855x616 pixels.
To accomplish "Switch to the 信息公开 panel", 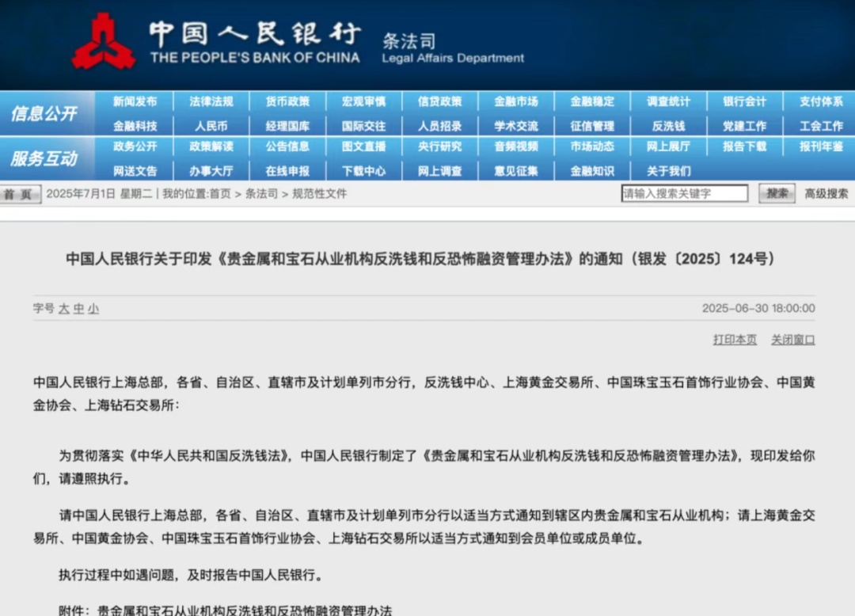I will 47,113.
